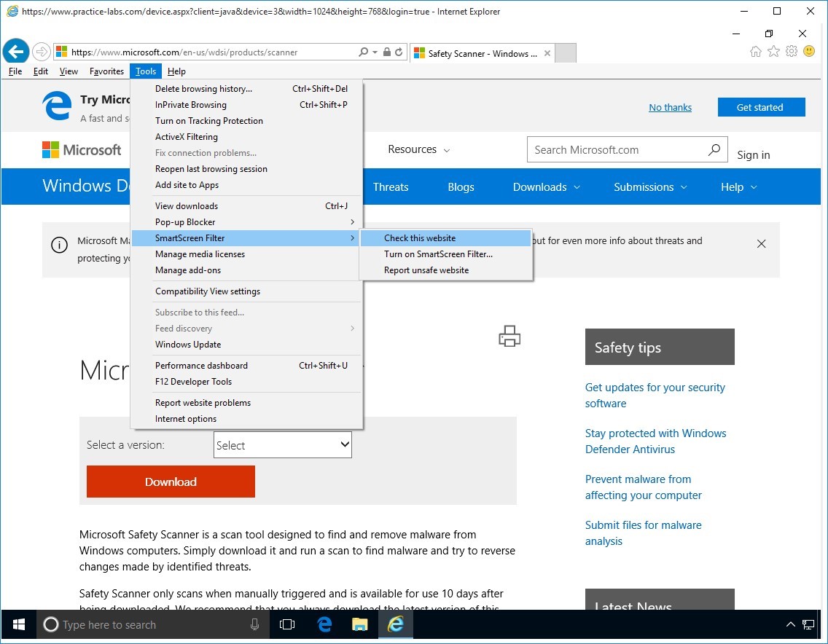Open Task View on the taskbar
The height and width of the screenshot is (644, 828).
(x=287, y=624)
